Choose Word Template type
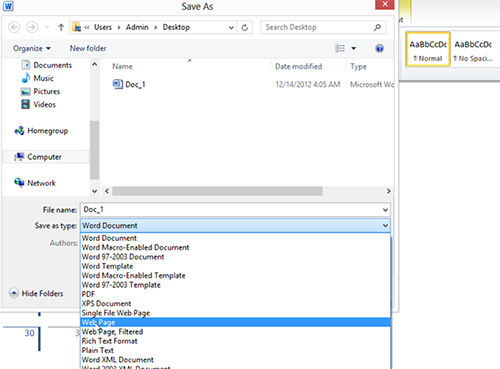 coord(236,266)
